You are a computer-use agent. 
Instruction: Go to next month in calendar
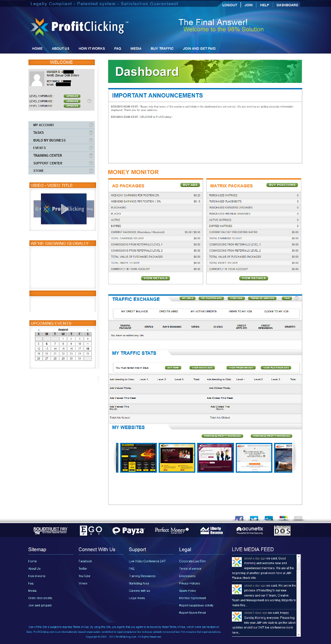click(88, 330)
